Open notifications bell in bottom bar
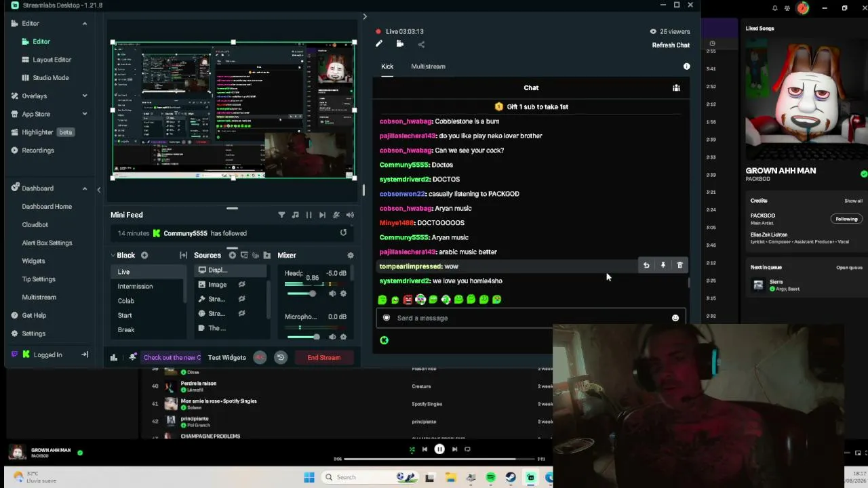The height and width of the screenshot is (488, 868). [x=133, y=357]
